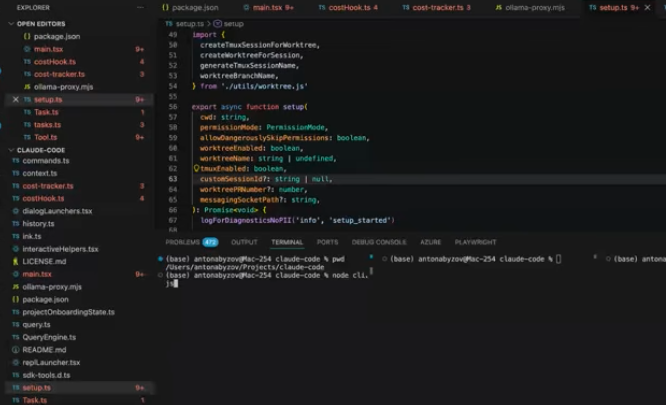Select setup.ts in the CLAUDE-CODE tree
The width and height of the screenshot is (666, 405).
[37, 388]
